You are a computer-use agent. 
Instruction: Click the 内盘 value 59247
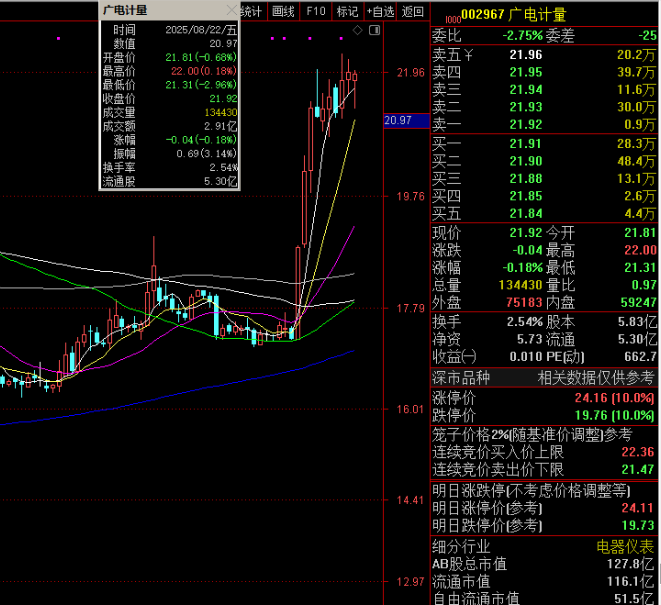click(x=639, y=303)
